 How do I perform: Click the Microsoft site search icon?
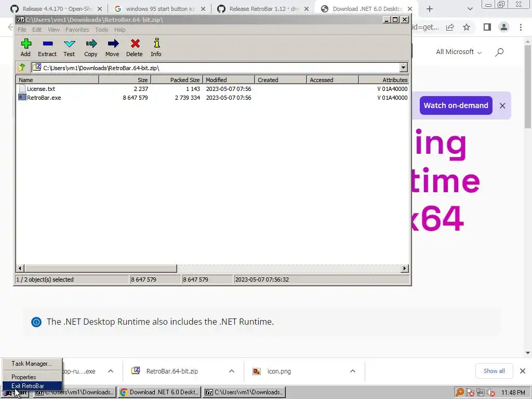pos(499,52)
